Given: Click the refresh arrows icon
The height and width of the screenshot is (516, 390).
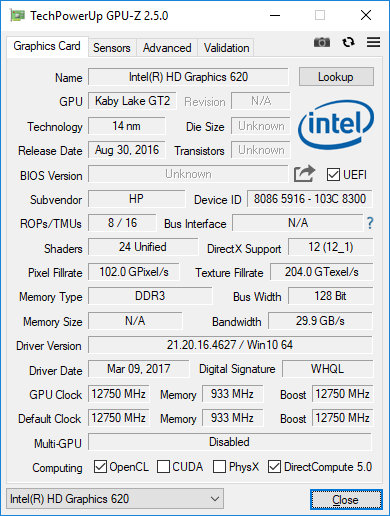Looking at the screenshot, I should point(348,42).
